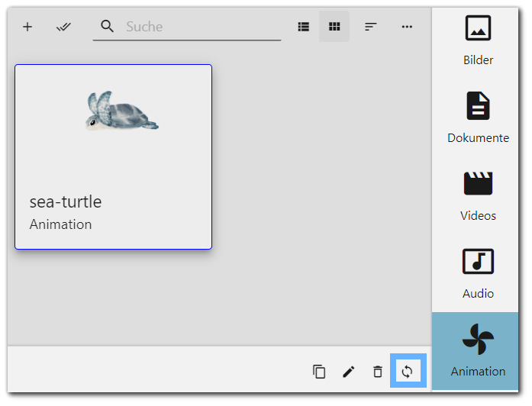Click the trash delete icon
The width and height of the screenshot is (532, 406).
[x=378, y=372]
